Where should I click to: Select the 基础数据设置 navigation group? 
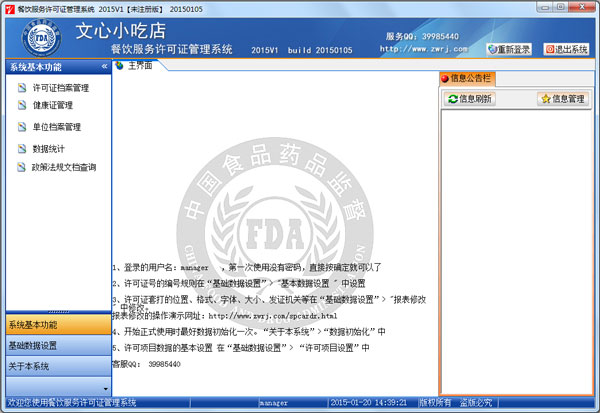(x=59, y=345)
